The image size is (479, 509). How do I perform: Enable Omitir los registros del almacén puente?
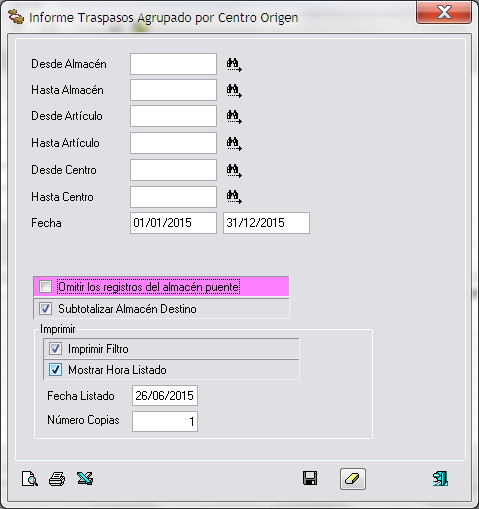coord(45,287)
